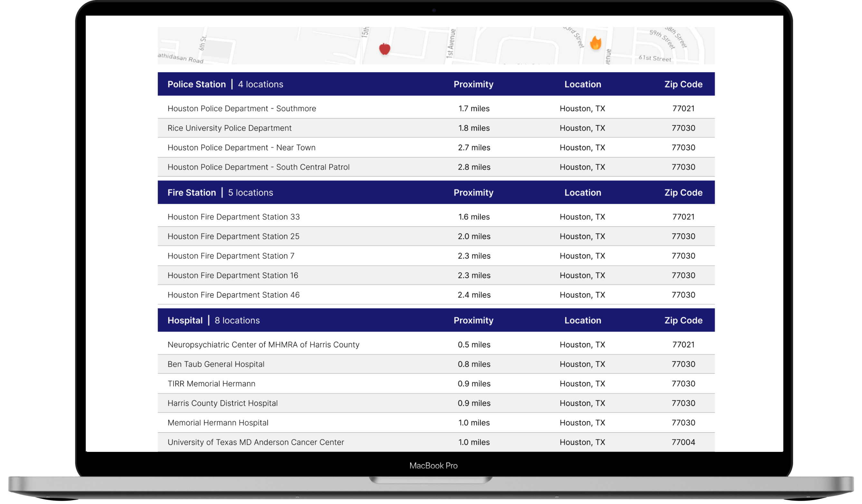This screenshot has height=504, width=862.
Task: Click Location column header in Police Station table
Action: (582, 84)
